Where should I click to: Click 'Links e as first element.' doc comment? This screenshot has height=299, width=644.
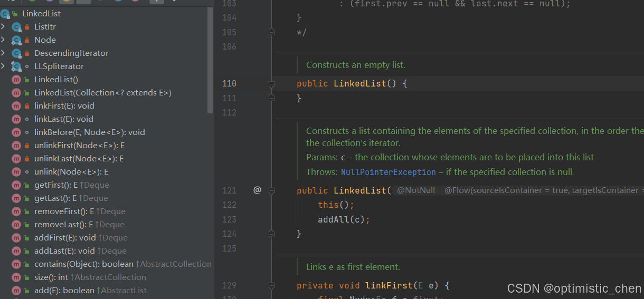tap(353, 267)
